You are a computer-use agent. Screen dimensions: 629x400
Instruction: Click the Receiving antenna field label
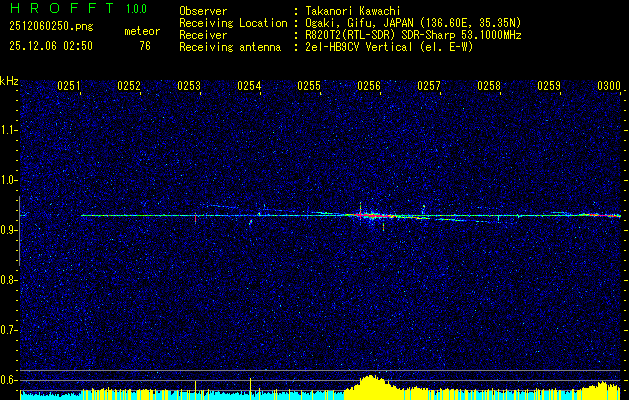pyautogui.click(x=230, y=47)
